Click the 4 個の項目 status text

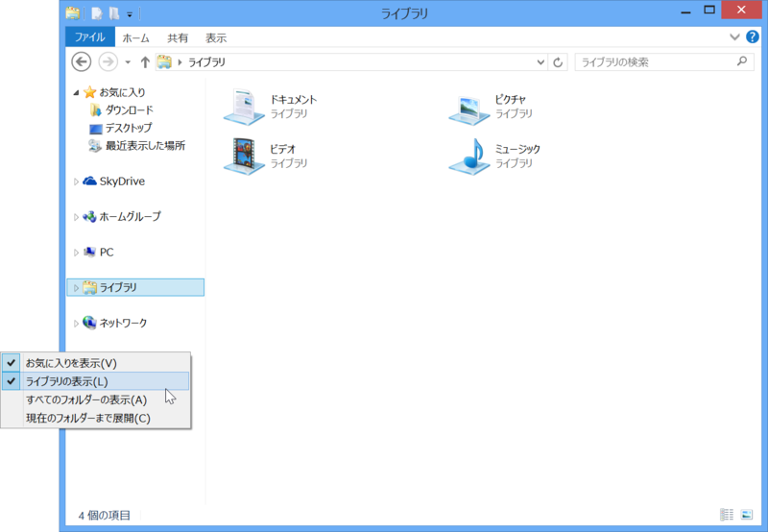tap(105, 516)
